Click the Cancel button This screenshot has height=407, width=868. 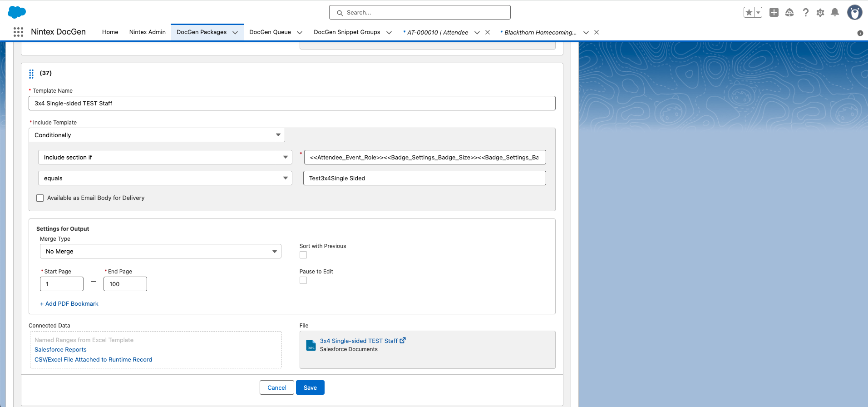point(277,387)
